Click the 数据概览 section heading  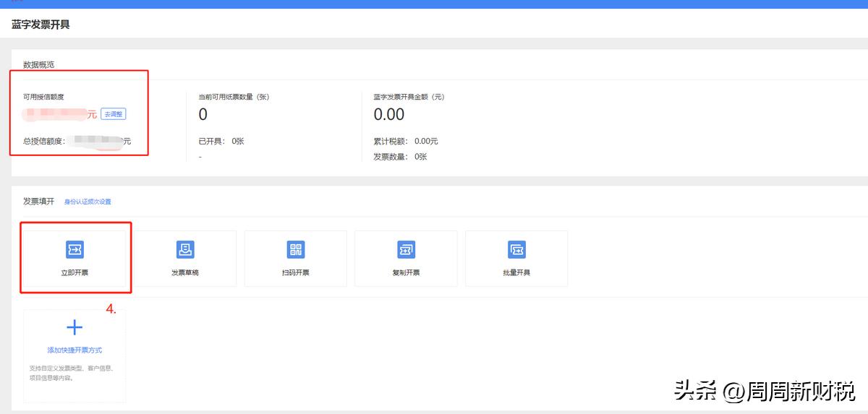38,64
